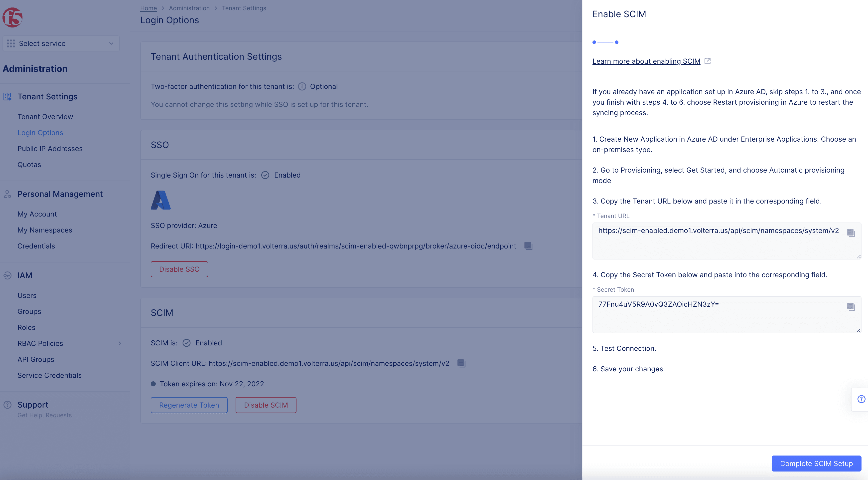The image size is (868, 480).
Task: Open Public IP Addresses page
Action: (50, 149)
